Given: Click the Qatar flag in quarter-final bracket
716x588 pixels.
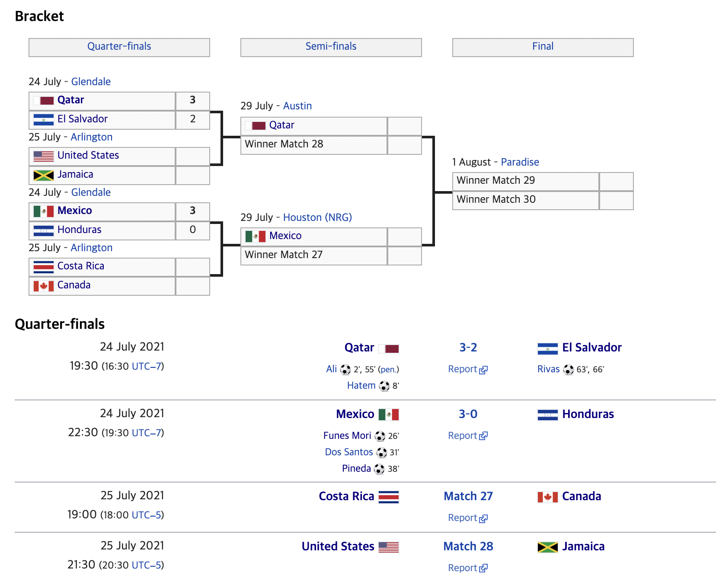Looking at the screenshot, I should 44,101.
